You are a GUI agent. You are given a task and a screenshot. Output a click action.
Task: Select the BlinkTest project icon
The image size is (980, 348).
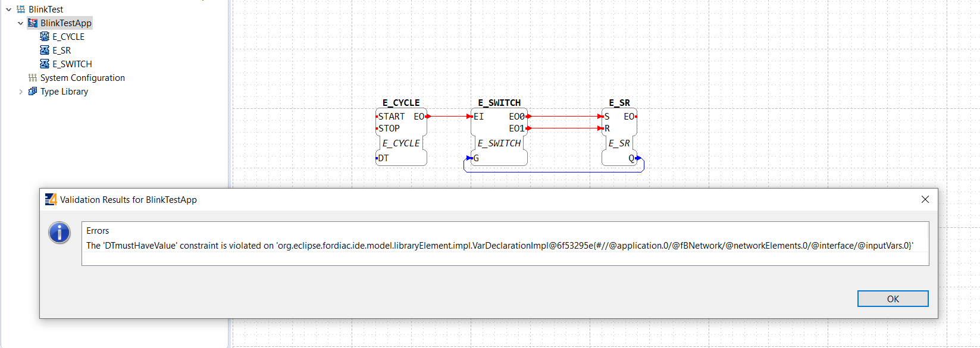(21, 10)
